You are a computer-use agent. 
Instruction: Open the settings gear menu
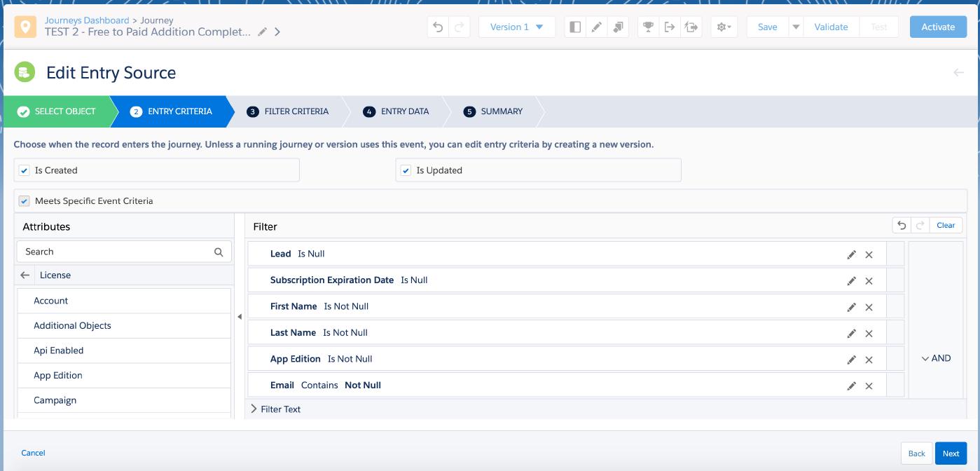[724, 27]
